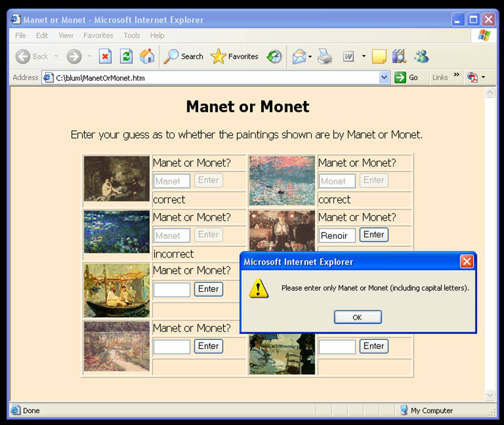Open the Favorites star button
Image resolution: width=504 pixels, height=425 pixels.
pyautogui.click(x=234, y=56)
